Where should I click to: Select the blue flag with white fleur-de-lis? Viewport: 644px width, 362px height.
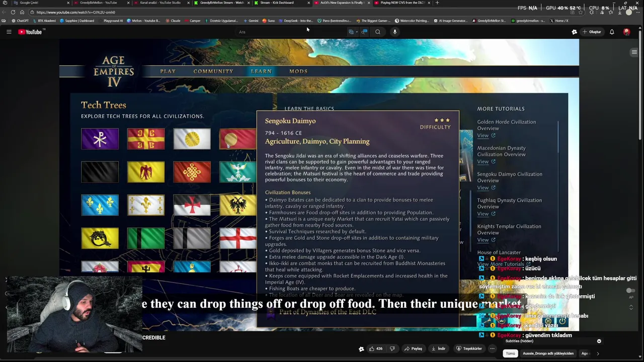[100, 205]
